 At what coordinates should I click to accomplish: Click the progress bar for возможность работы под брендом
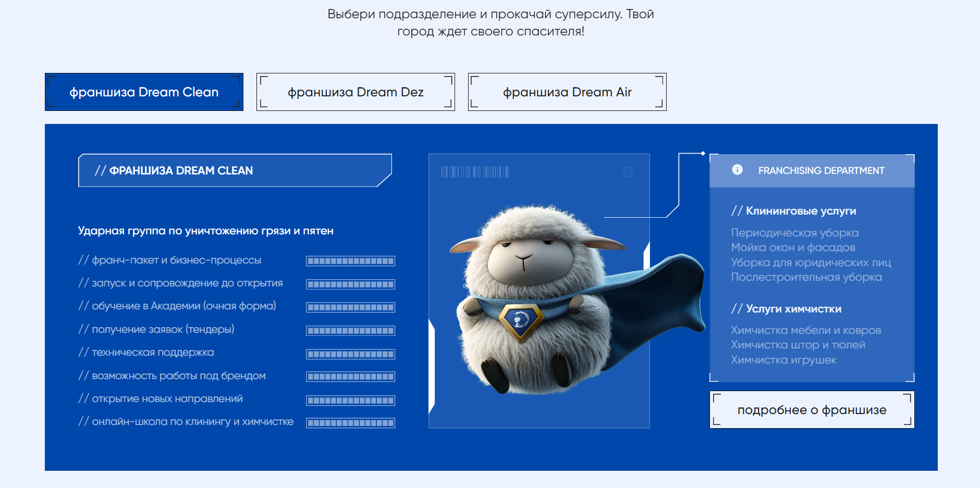pyautogui.click(x=350, y=377)
